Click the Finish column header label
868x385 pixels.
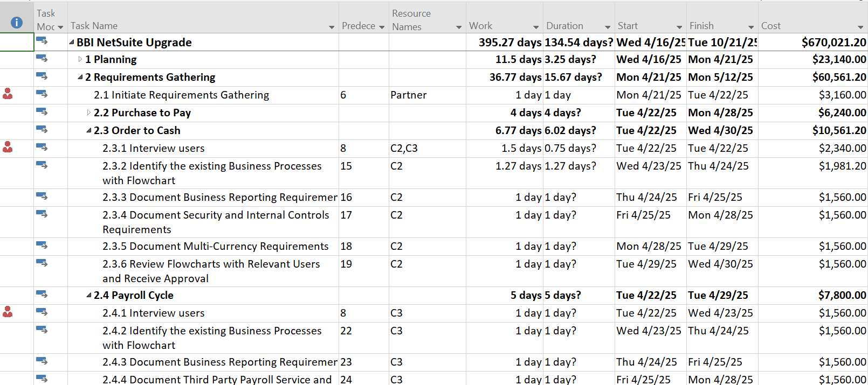701,26
